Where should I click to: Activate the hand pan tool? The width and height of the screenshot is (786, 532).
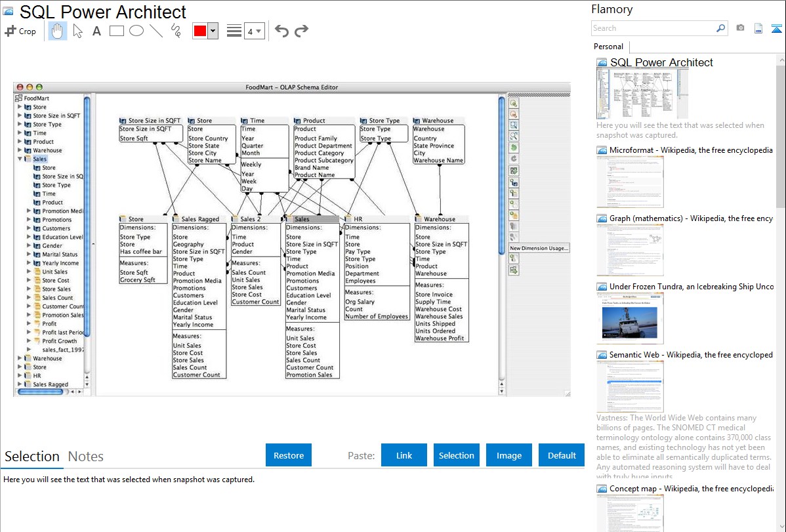pos(57,31)
